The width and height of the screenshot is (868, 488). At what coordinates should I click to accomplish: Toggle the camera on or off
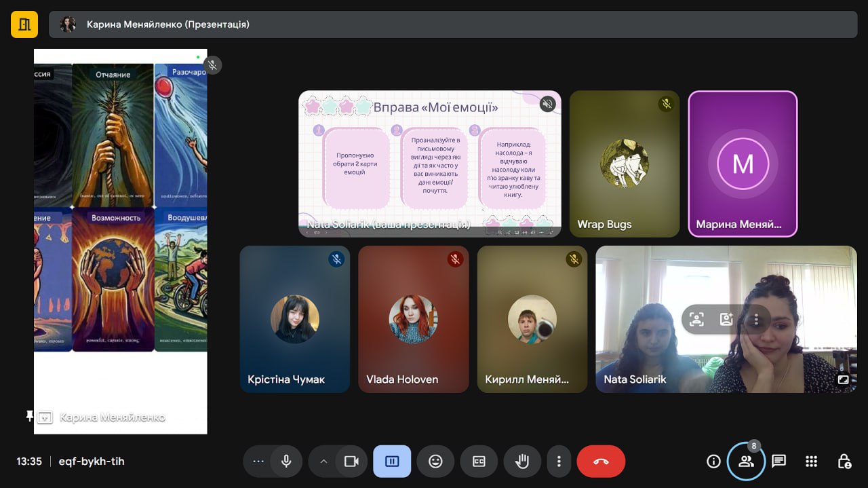(x=351, y=462)
